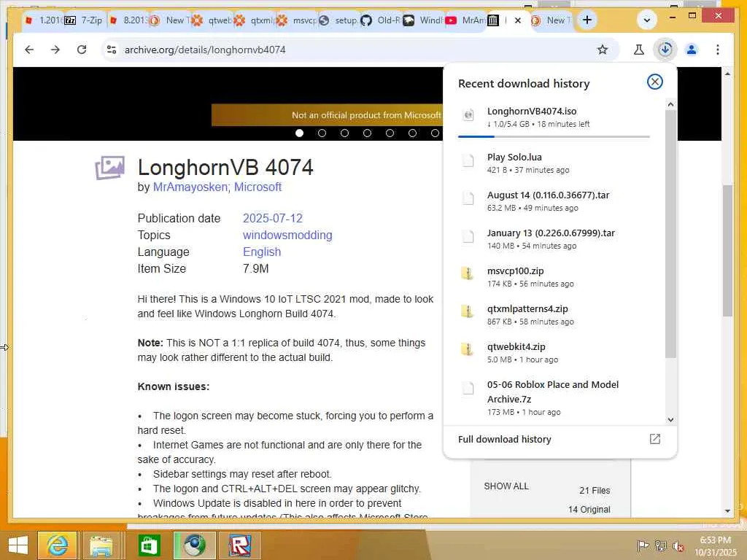
Task: Open Chrome three-dot menu
Action: (718, 50)
